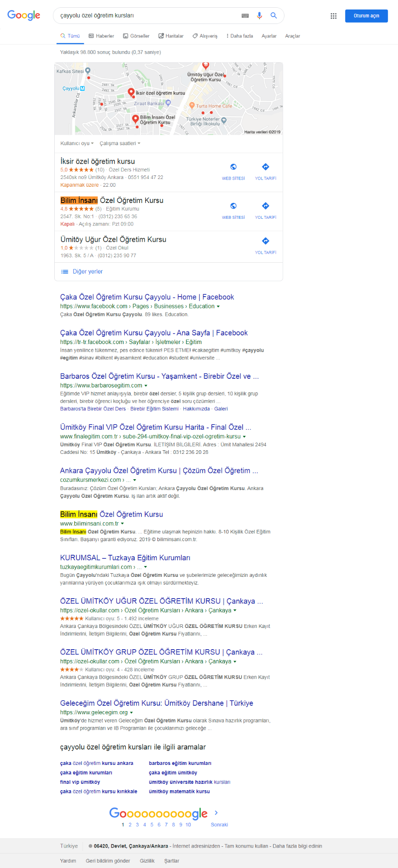The width and height of the screenshot is (398, 868).
Task: Open Geri bildirim gönder footer link
Action: pyautogui.click(x=108, y=861)
